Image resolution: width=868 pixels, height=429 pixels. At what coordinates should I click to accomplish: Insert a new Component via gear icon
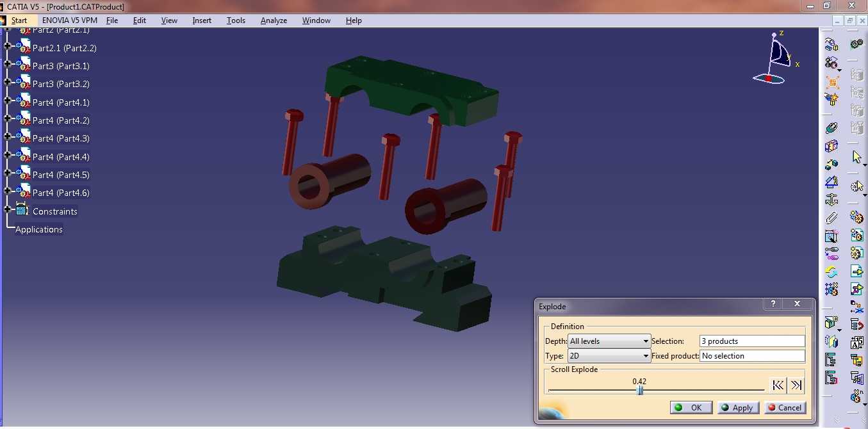click(x=857, y=217)
